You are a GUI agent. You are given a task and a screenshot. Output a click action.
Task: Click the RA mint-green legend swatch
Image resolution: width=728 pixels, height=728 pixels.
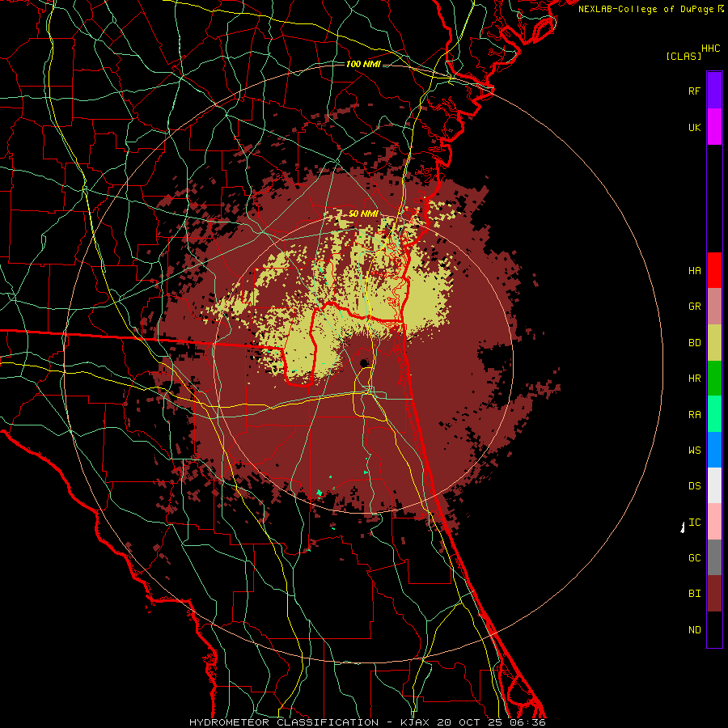coord(714,414)
